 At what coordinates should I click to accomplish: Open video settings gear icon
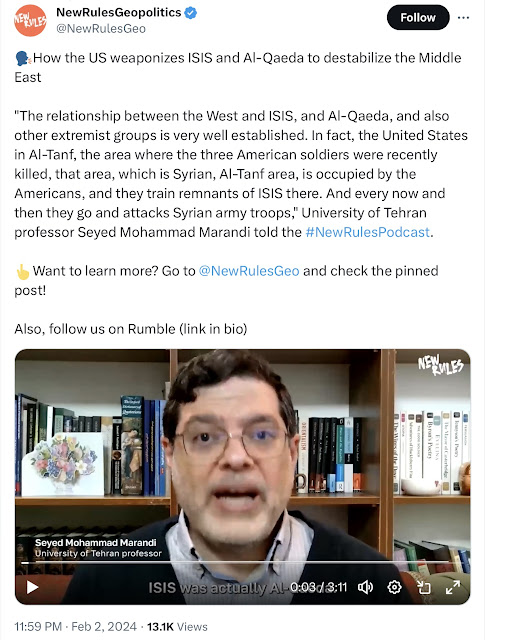tap(394, 587)
